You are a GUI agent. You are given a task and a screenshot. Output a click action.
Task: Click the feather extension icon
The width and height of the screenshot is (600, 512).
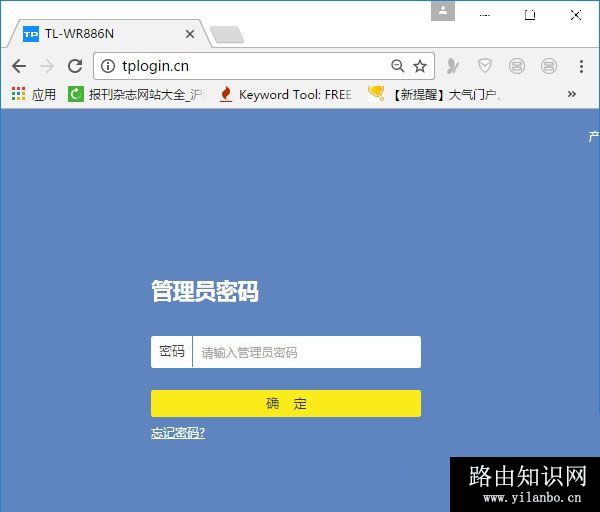453,66
